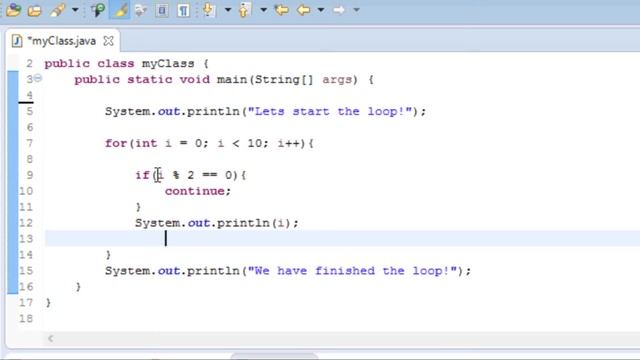Toggle Block Selection Mode icon
This screenshot has height=360, width=640.
(162, 10)
